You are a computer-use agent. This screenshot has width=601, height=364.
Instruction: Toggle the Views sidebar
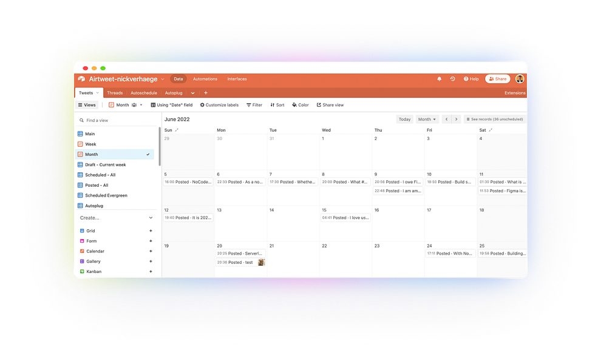coord(87,105)
